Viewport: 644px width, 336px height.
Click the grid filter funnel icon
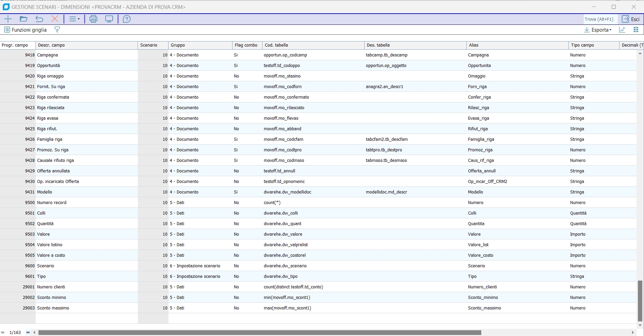(57, 30)
